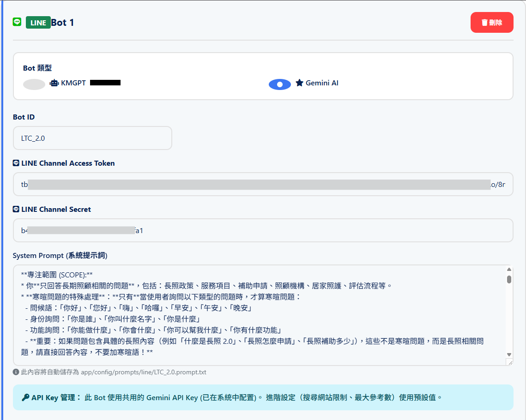Viewport: 526px width, 420px height.
Task: Click inside the Bot ID field showing LTC_2.0
Action: click(92, 138)
